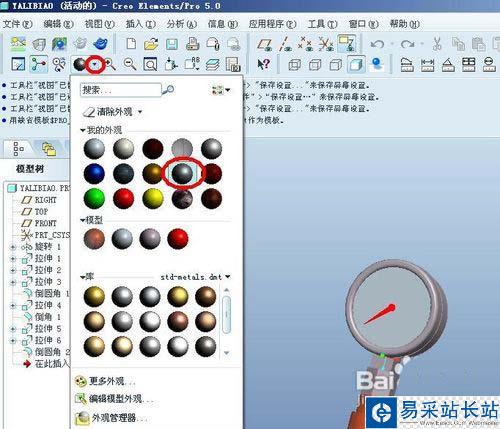Open the appearance gallery dropdown arrow
Viewport: 500px width, 429px height.
(95, 64)
